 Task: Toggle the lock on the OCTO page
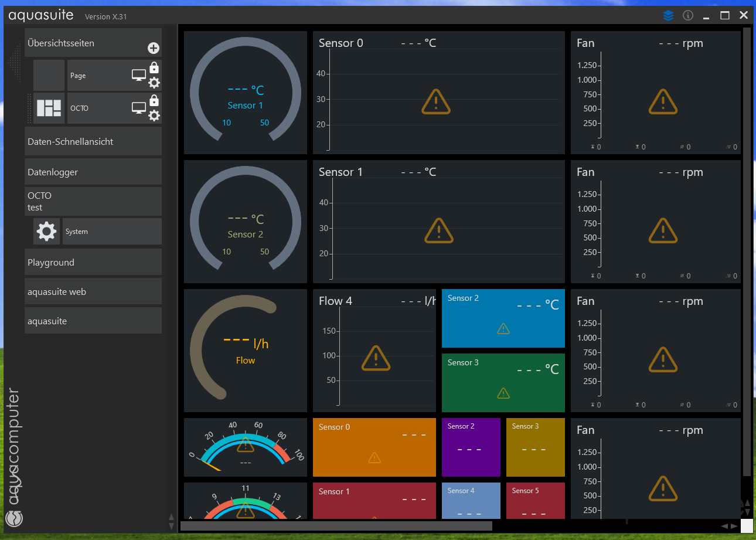154,101
